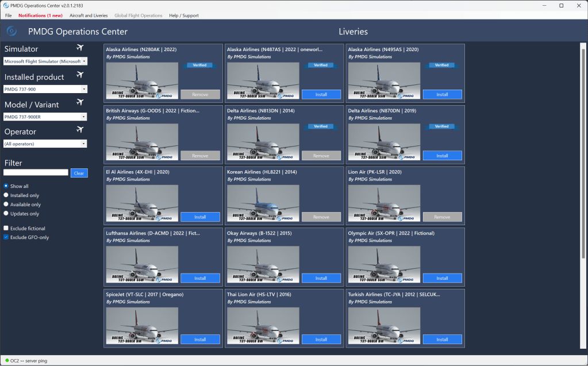Screen dimensions: 588x366
Task: Click the Korean Airlines HL8221 livery thumbnail
Action: point(263,203)
